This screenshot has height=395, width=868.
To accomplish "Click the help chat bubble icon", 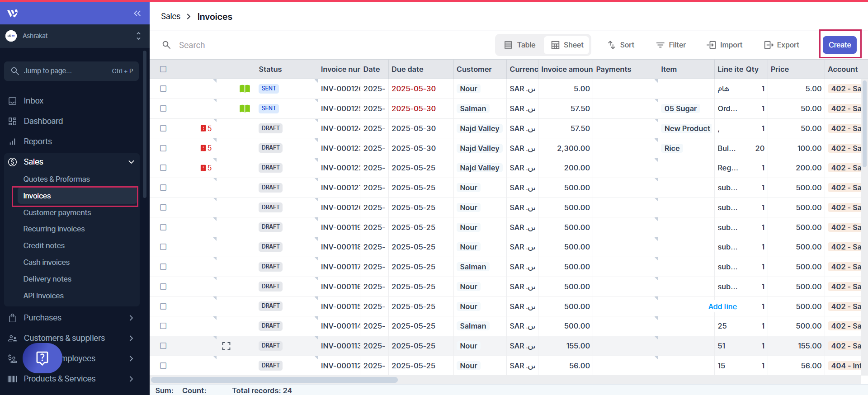I will [x=42, y=358].
